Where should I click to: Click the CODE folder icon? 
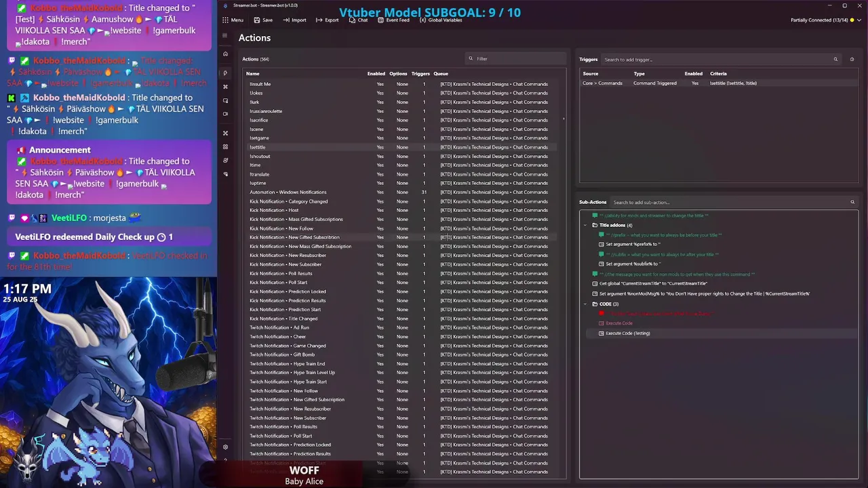[x=595, y=304]
